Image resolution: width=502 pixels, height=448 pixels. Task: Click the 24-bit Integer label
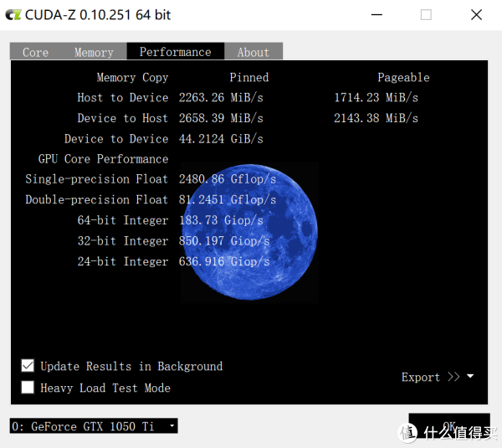click(123, 261)
